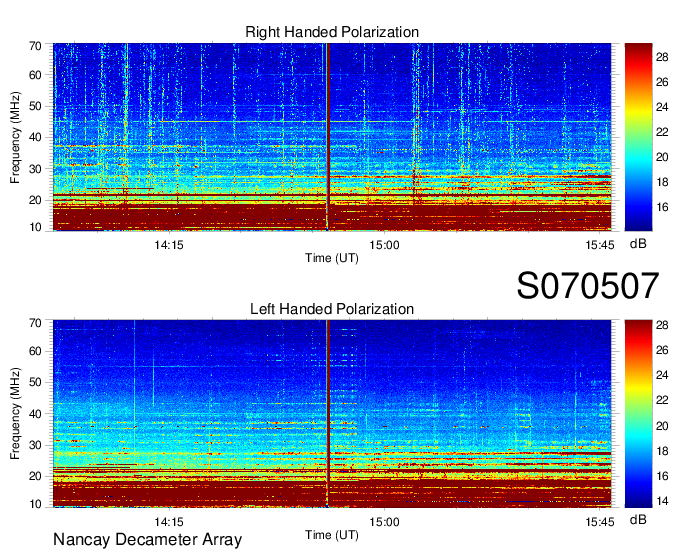Click the dark red vertical stripe in the top spectrogram

click(328, 137)
